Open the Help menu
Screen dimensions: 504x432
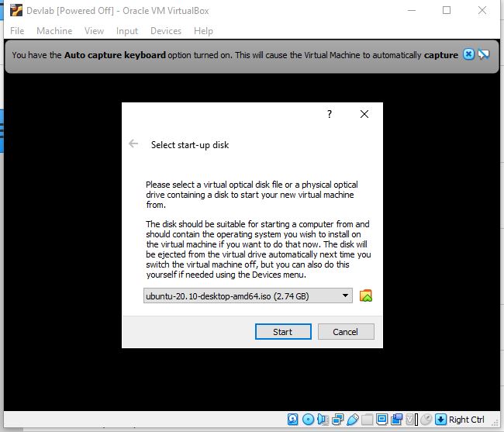pyautogui.click(x=203, y=31)
